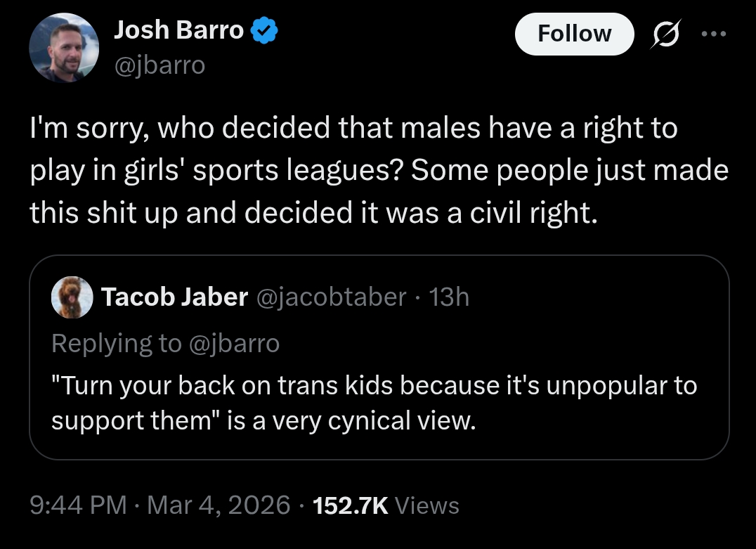
Task: Click the 9:44 PM post time
Action: point(78,505)
